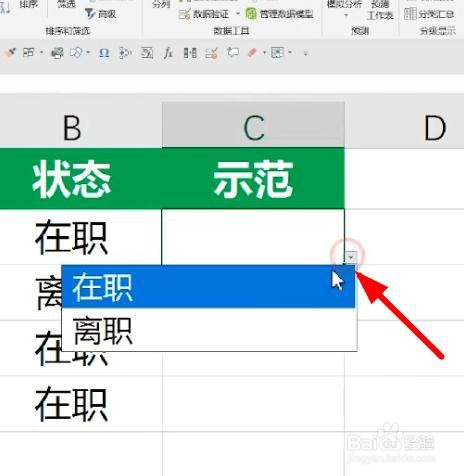The image size is (464, 476).
Task: Expand the dropdown arrow beside table layout icon
Action: click(x=290, y=53)
